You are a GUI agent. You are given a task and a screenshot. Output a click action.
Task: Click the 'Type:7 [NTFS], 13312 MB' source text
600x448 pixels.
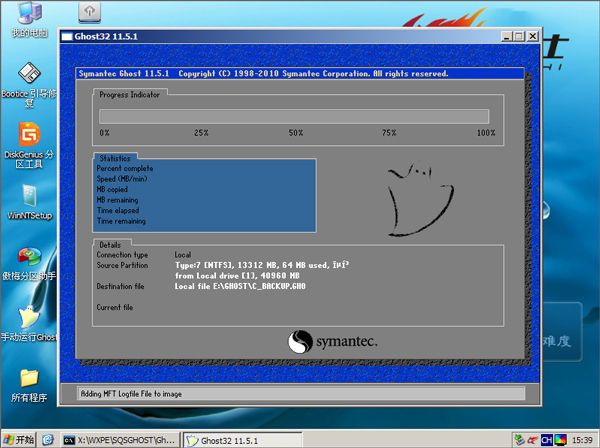262,265
